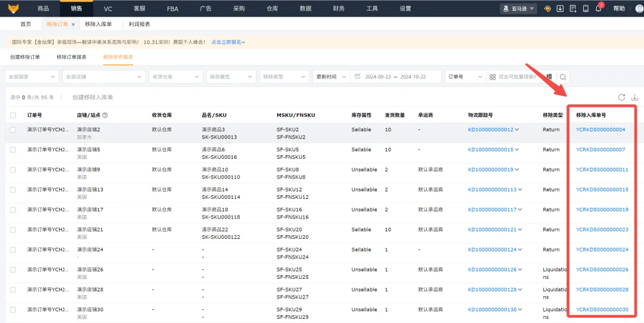Select the checkbox for the 演示店铺13 row
This screenshot has width=644, height=323.
click(13, 190)
